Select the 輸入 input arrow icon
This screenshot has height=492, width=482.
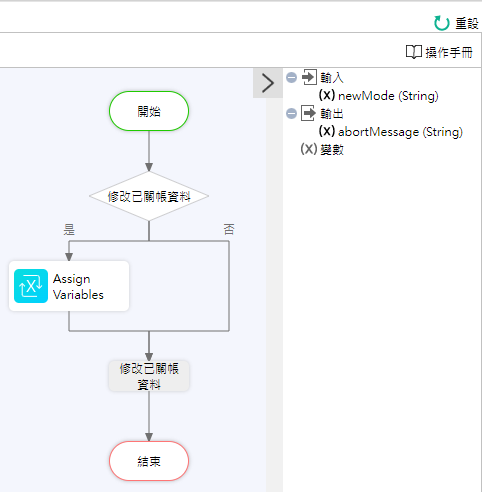click(x=309, y=77)
